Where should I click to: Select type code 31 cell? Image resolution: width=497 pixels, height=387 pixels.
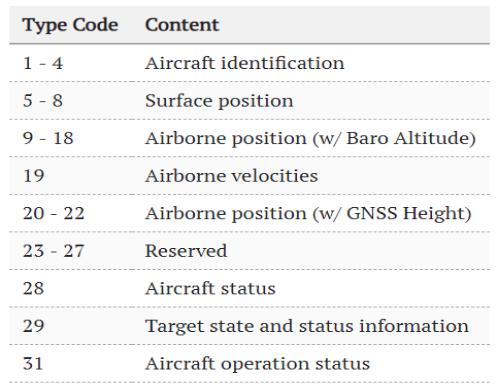point(33,363)
